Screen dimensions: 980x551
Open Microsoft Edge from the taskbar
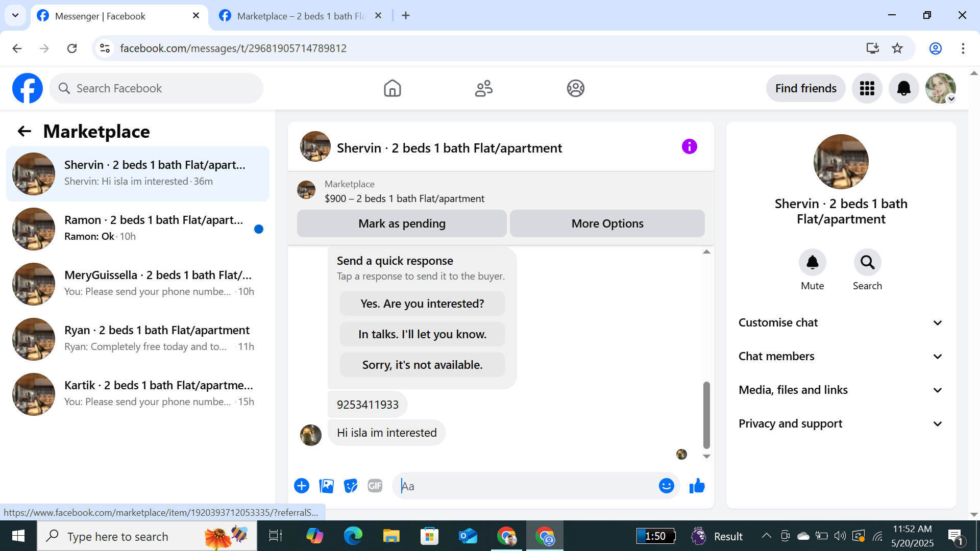(353, 536)
